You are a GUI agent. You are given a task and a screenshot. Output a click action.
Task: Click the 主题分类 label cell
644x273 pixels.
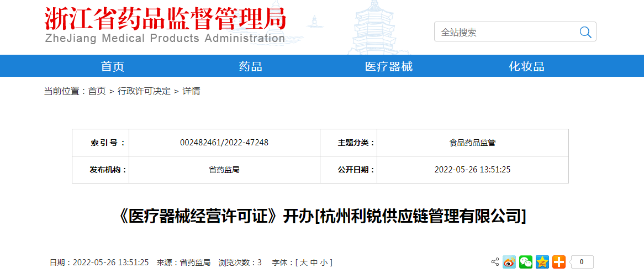pyautogui.click(x=349, y=143)
